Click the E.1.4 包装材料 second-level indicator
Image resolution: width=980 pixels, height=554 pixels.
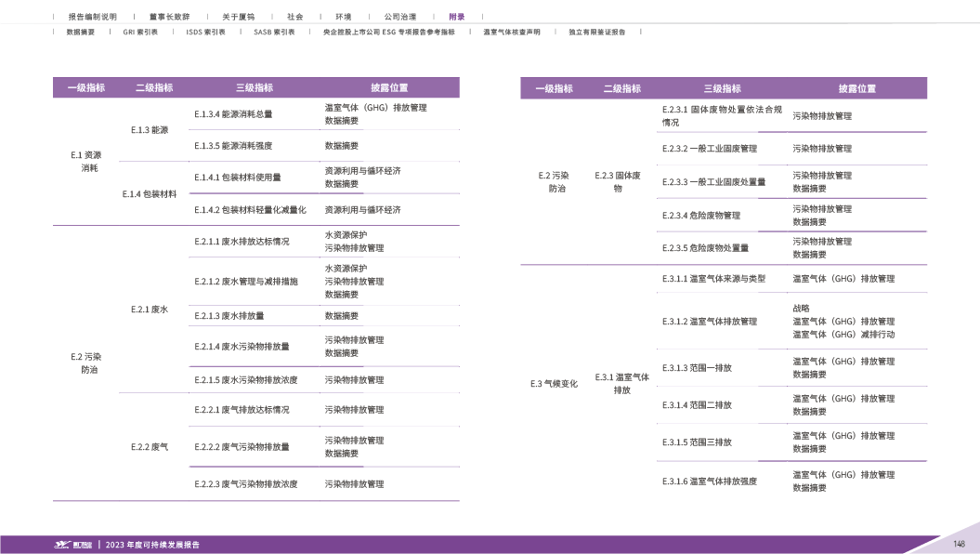(149, 194)
